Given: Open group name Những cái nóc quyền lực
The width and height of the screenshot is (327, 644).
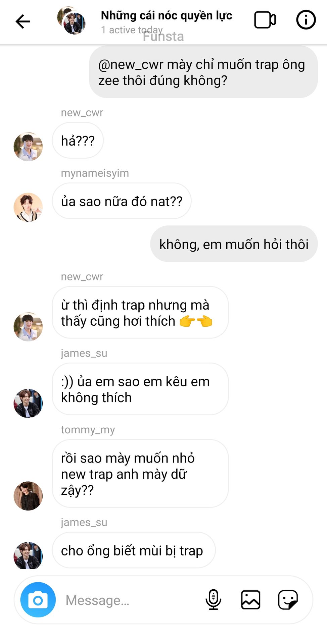Looking at the screenshot, I should point(167,16).
